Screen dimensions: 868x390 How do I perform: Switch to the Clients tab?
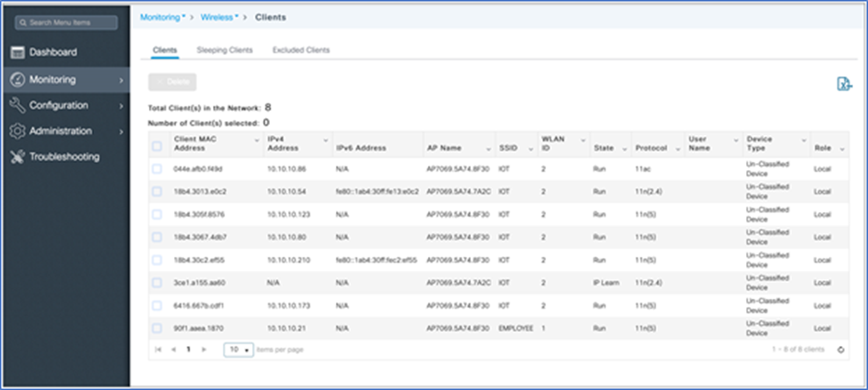165,50
